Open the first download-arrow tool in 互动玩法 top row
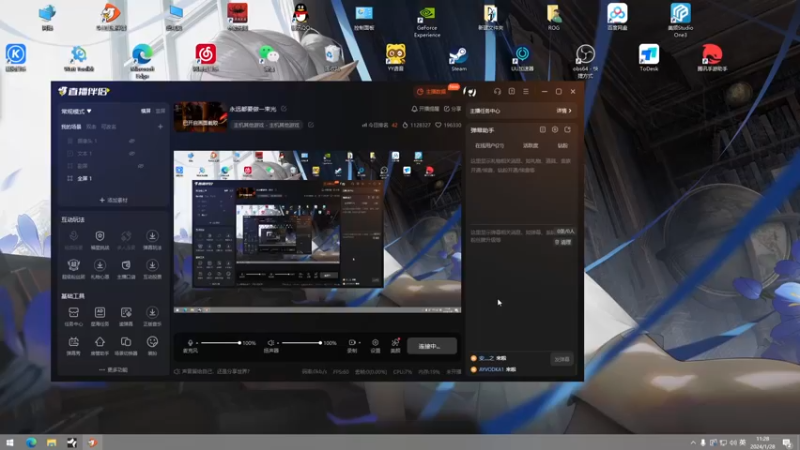 tap(152, 236)
